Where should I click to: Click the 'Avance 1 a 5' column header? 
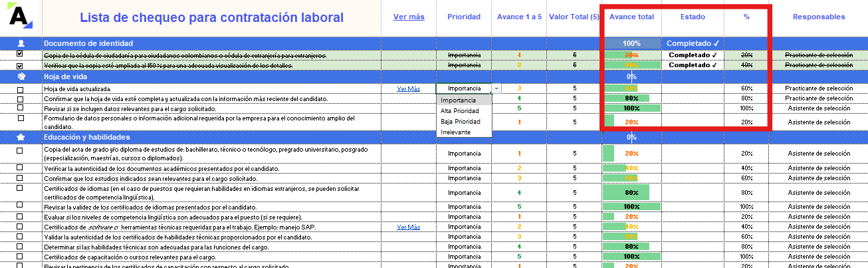coord(519,17)
